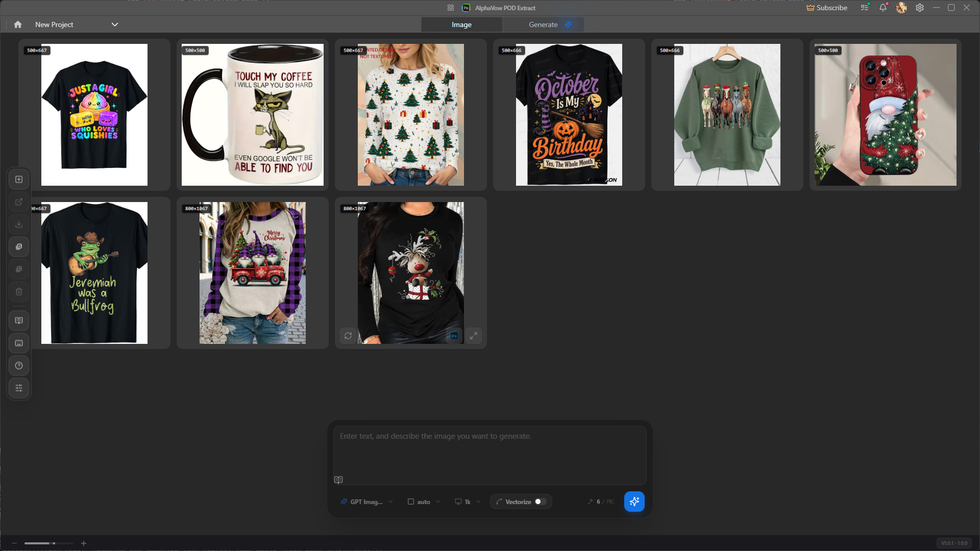
Task: Click the trash delete icon in sidebar
Action: point(19,292)
